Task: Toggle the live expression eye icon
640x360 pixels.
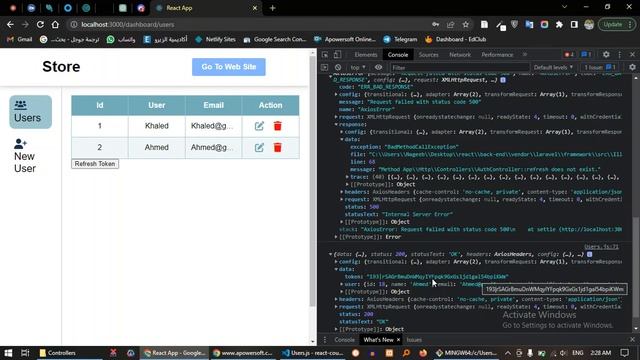Action: click(378, 67)
